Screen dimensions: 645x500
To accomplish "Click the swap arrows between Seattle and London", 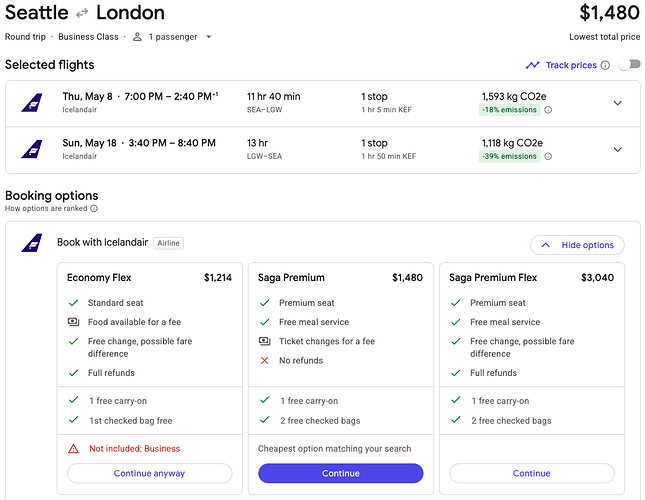I will pos(83,14).
